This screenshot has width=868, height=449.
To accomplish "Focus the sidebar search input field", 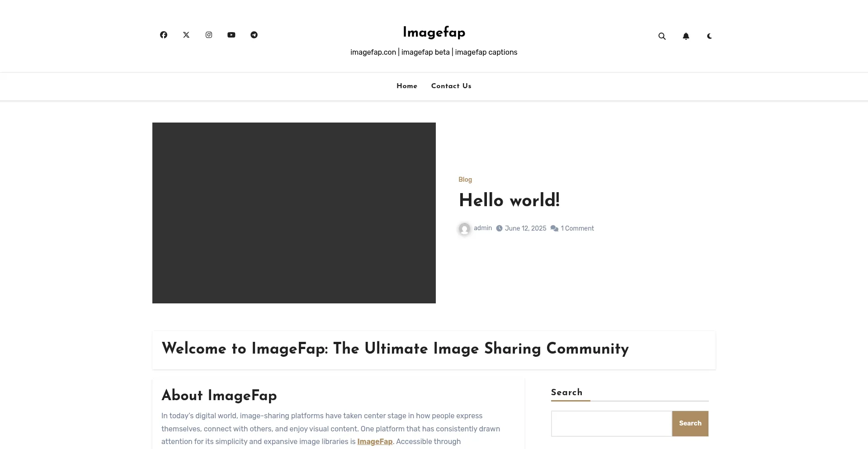I will click(x=611, y=424).
